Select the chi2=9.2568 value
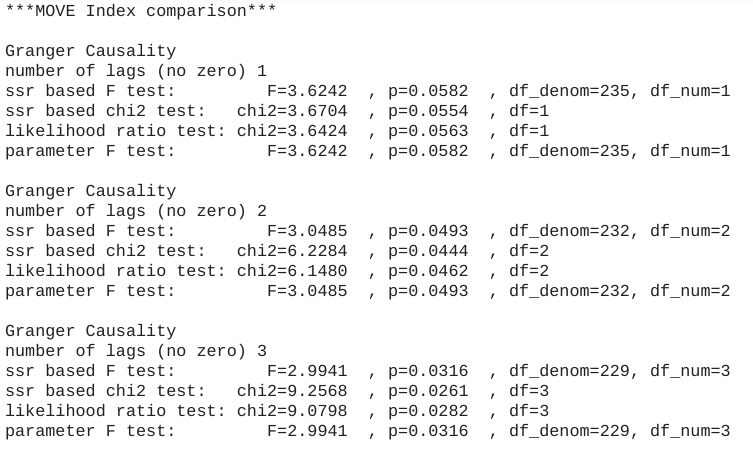This screenshot has width=753, height=454. [292, 391]
